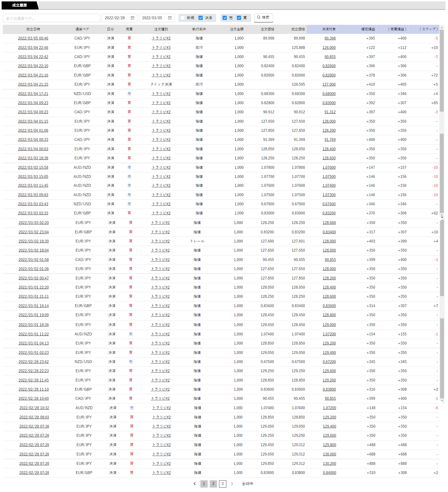The image size is (448, 492).
Task: Sort by 成立日時 column header
Action: (33, 29)
